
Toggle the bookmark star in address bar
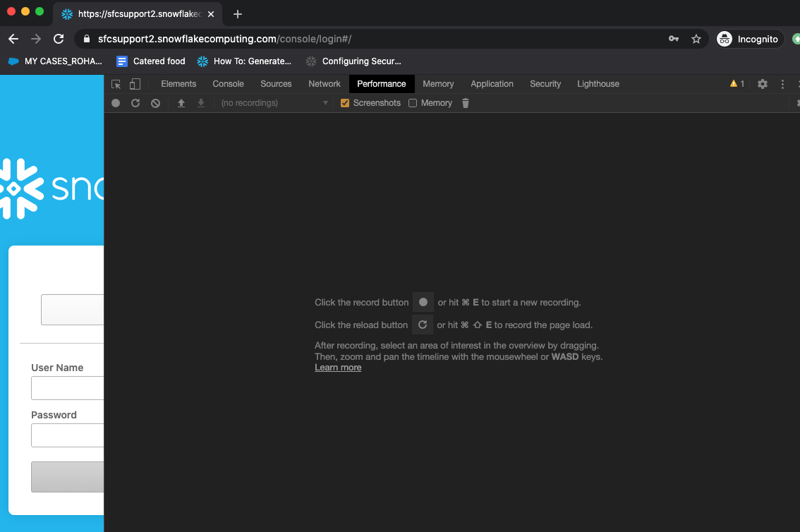pyautogui.click(x=696, y=39)
